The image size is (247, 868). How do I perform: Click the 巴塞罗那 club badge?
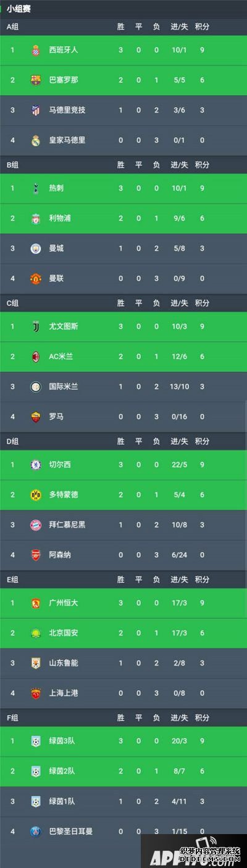click(36, 80)
